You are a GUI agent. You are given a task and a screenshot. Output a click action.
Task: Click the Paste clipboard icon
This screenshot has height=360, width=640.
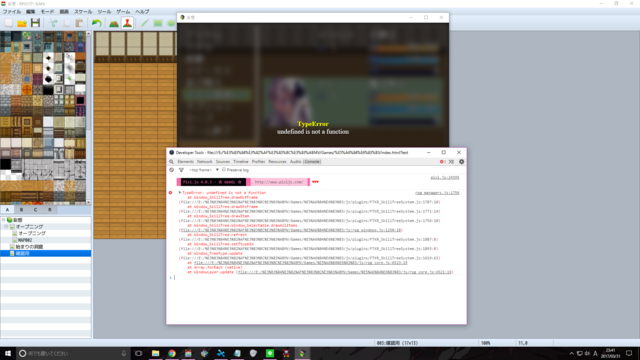pyautogui.click(x=80, y=23)
